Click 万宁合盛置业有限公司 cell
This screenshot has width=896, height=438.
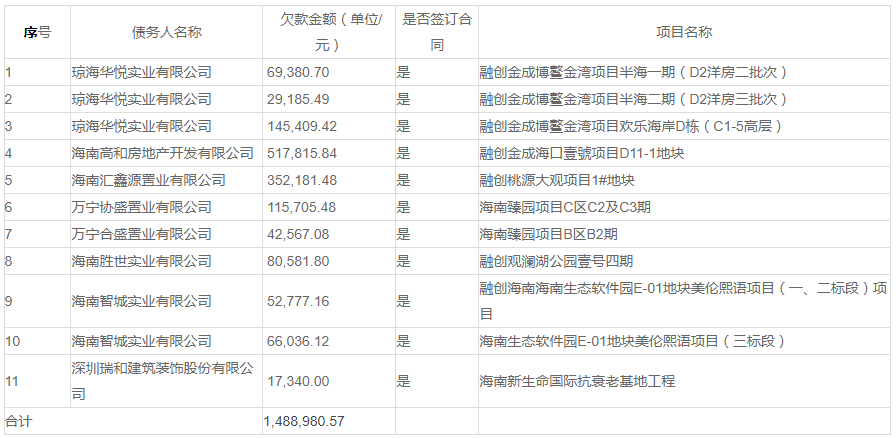coord(166,234)
